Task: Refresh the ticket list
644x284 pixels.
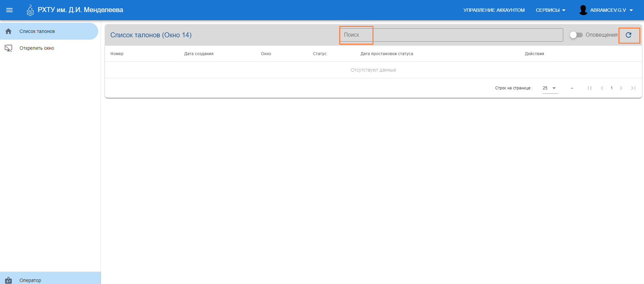Action: click(629, 35)
